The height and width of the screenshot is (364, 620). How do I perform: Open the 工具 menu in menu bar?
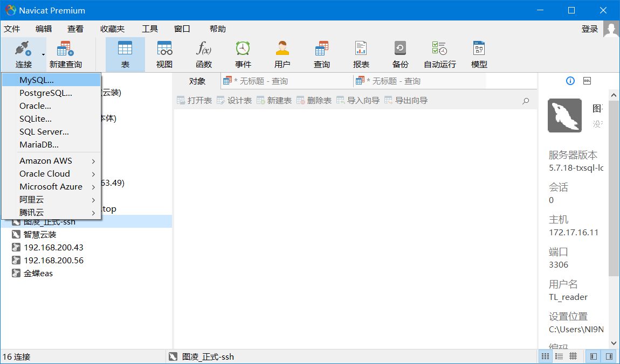click(x=150, y=29)
